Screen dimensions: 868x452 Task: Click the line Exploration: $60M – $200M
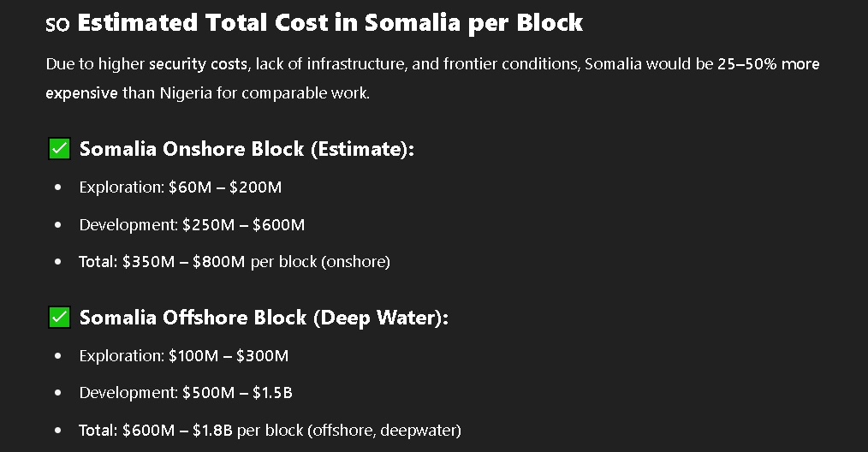click(180, 187)
